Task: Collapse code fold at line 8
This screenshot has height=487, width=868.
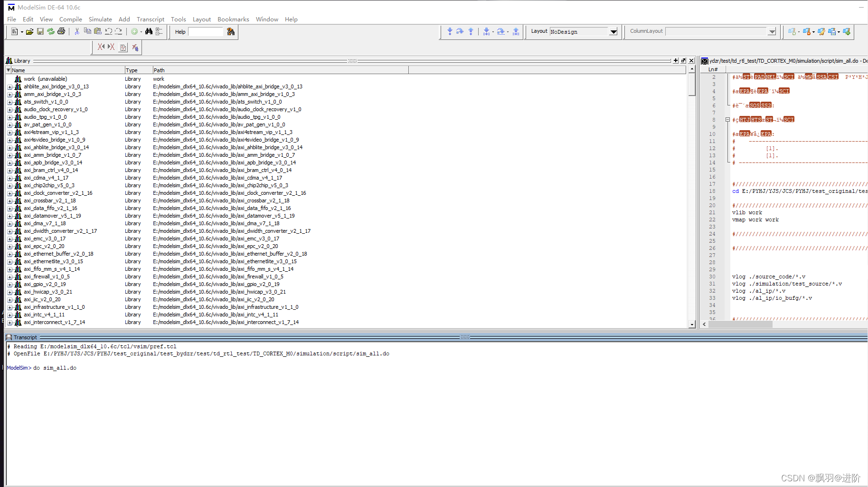Action: [x=727, y=120]
